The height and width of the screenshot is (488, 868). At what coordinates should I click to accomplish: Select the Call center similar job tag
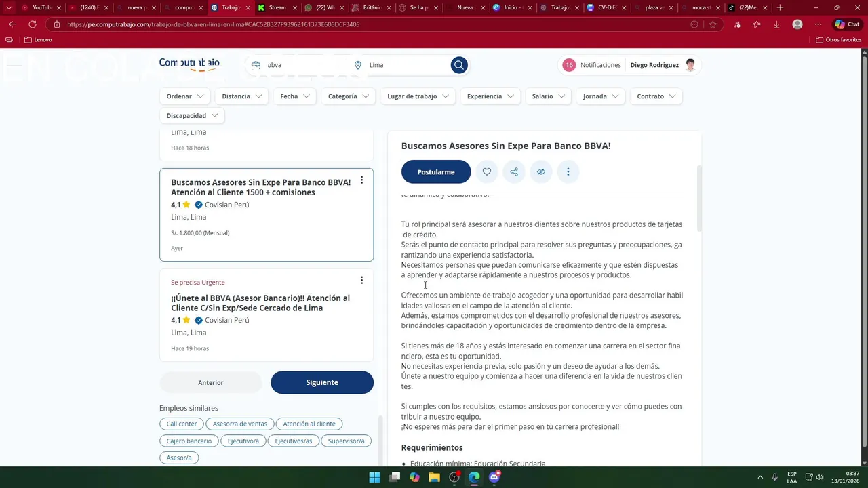182,424
